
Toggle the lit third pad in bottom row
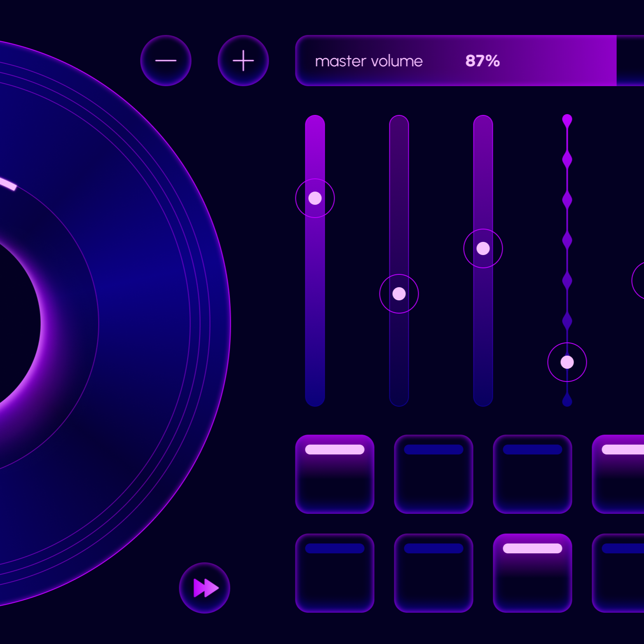pos(532,573)
